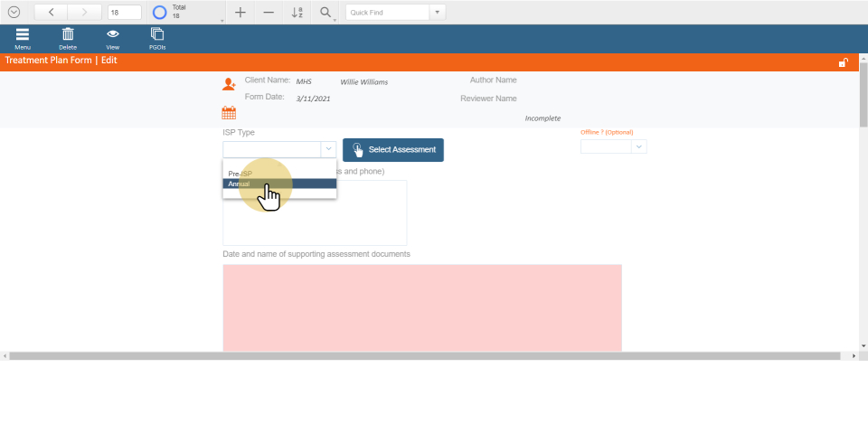
Task: Click the magnifying glass search icon
Action: (x=325, y=13)
